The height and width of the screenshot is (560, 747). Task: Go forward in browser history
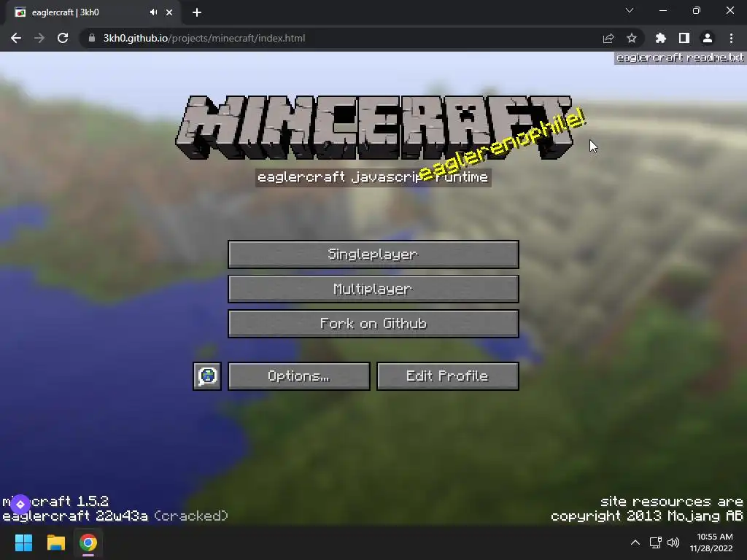point(39,38)
